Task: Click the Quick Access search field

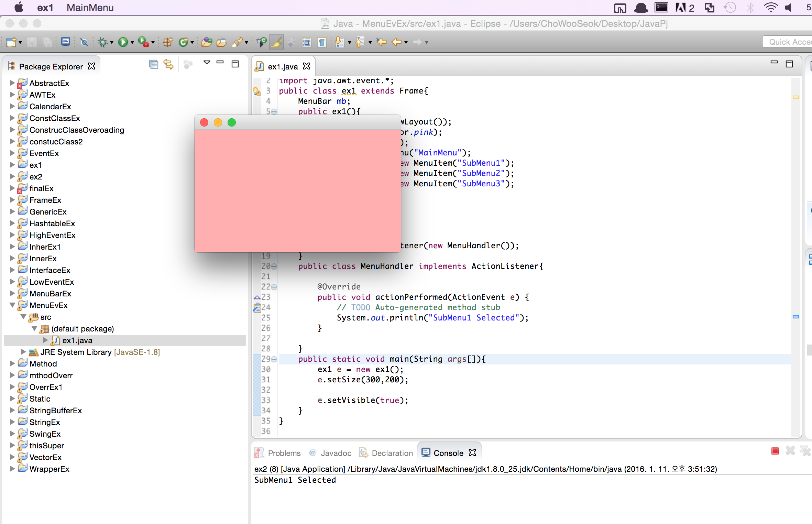Action: 789,42
